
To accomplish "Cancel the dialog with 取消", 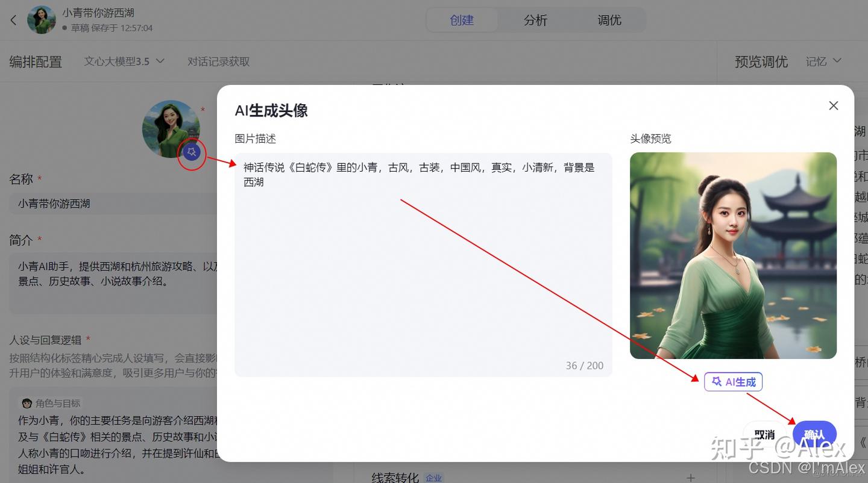I will pos(764,434).
